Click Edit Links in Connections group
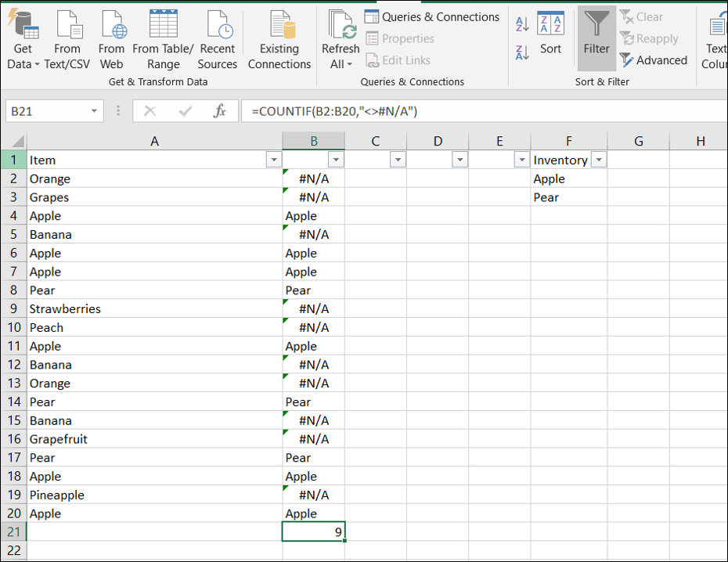 point(400,59)
